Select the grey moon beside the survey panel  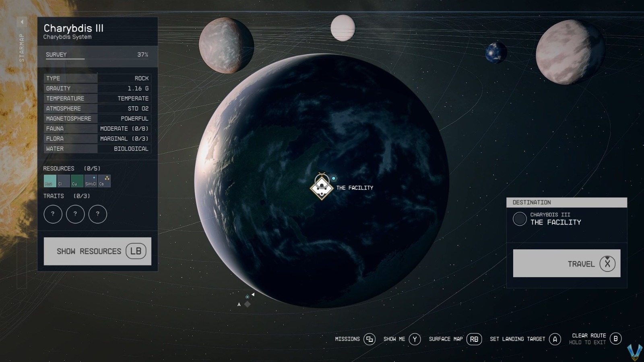(226, 45)
